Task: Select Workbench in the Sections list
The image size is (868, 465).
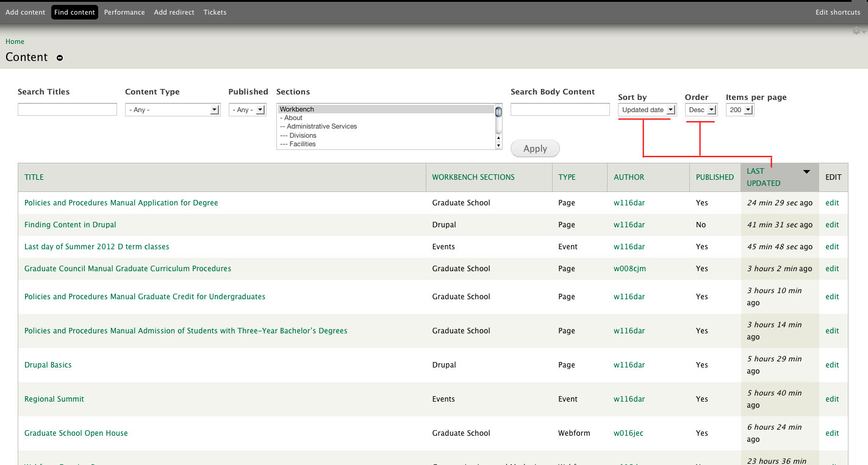Action: point(297,108)
